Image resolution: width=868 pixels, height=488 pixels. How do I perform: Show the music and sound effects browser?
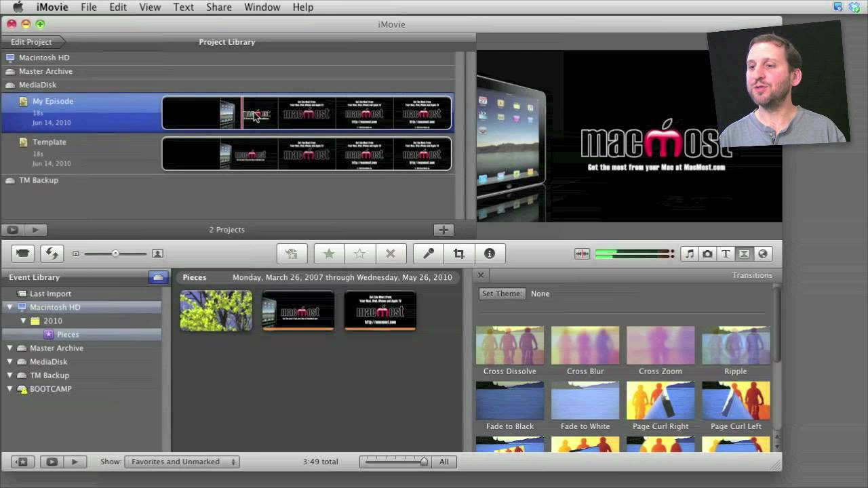click(690, 253)
